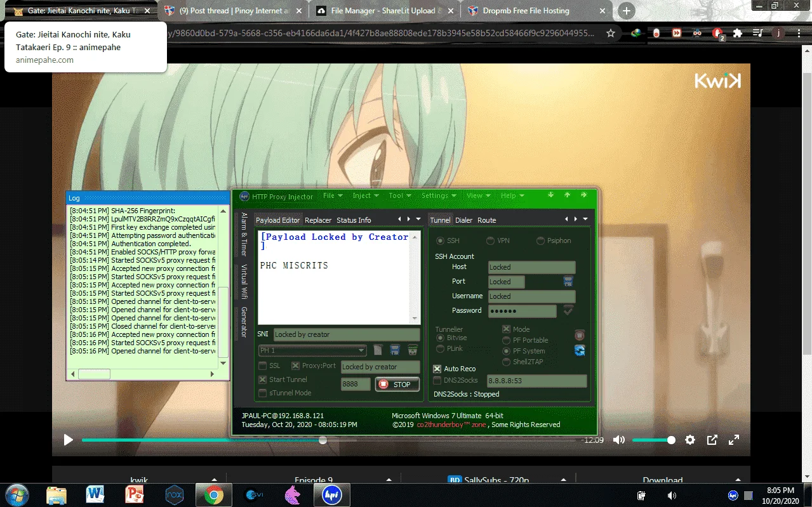Open the Inject menu

pyautogui.click(x=365, y=195)
